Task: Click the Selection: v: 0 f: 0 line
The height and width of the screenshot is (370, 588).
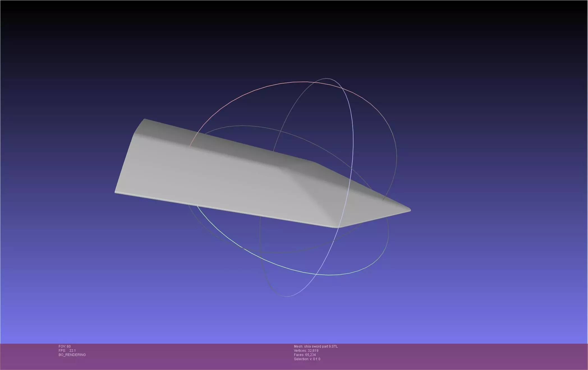Action: click(307, 359)
